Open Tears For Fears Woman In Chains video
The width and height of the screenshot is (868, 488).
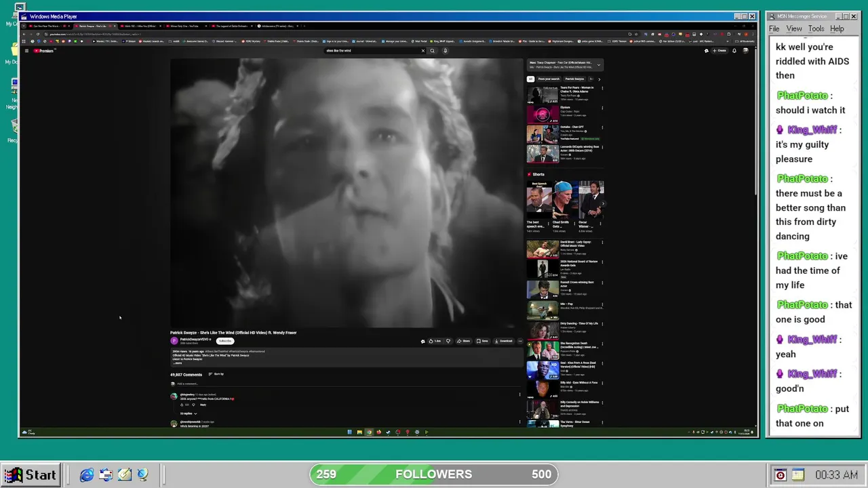[x=542, y=94]
